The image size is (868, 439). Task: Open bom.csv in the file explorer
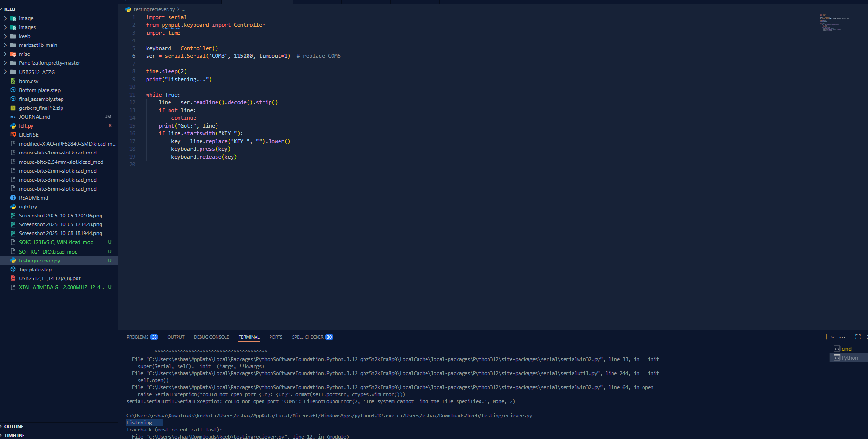point(29,81)
